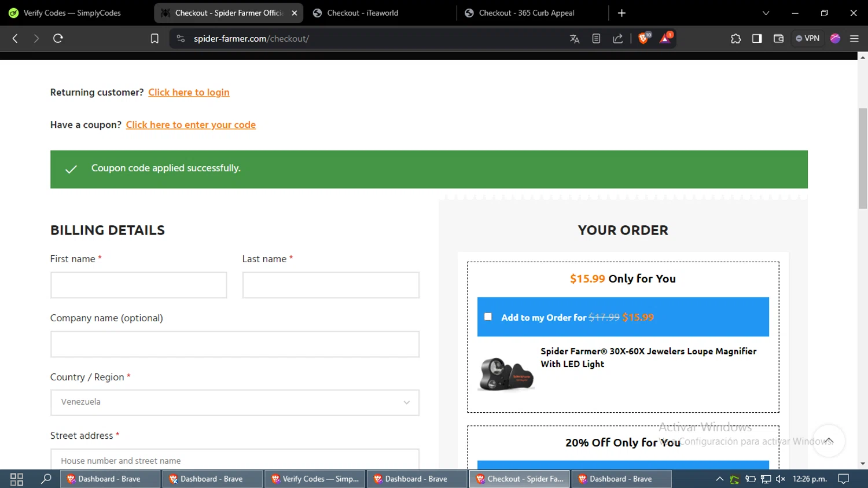This screenshot has width=868, height=488.
Task: Open Brave Shields lion icon
Action: (x=643, y=38)
